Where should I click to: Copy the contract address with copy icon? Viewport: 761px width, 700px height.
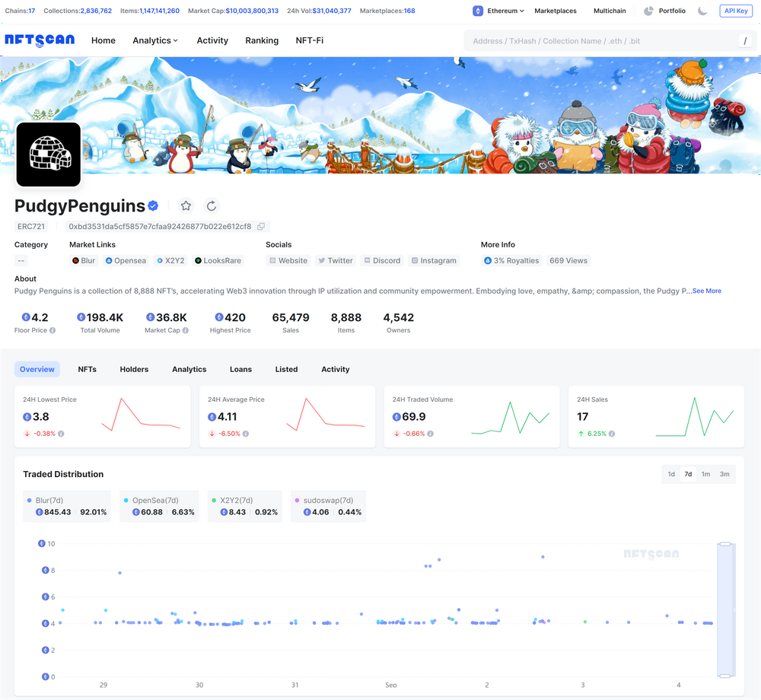261,227
